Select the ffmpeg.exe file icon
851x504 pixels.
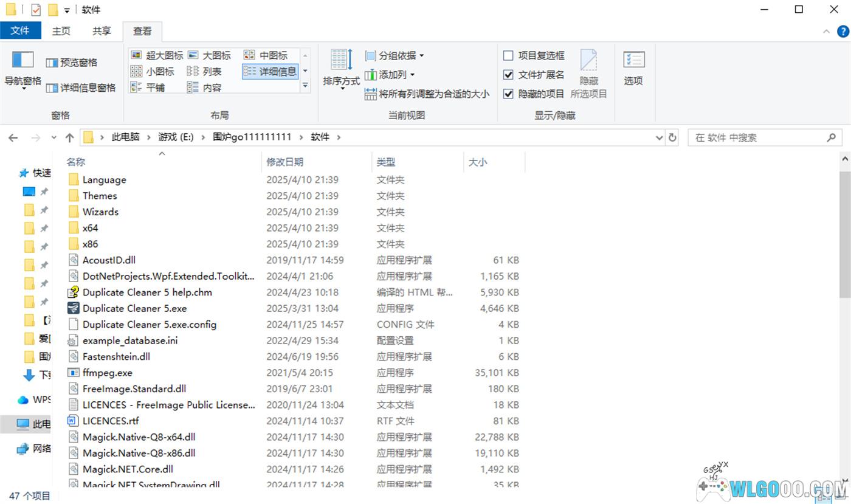click(74, 373)
